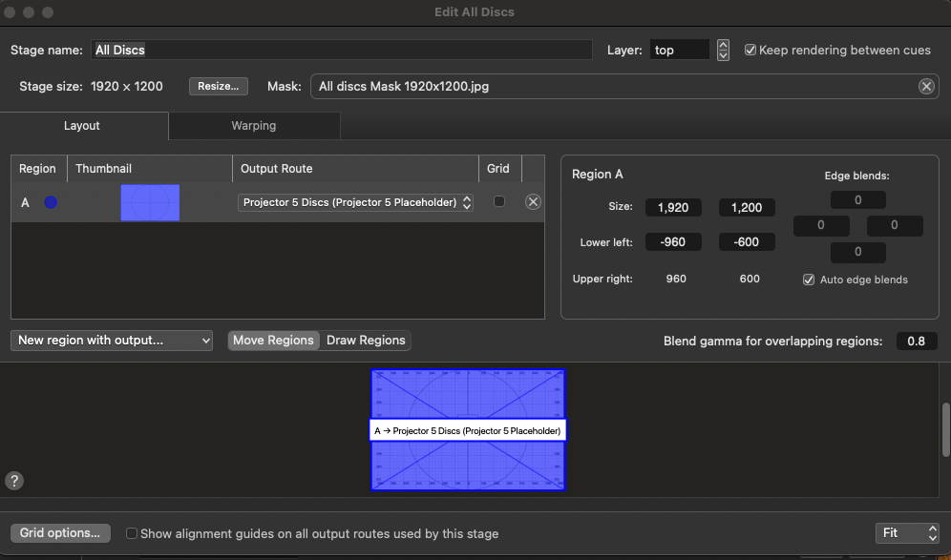Click the blue Region A color dot

pyautogui.click(x=50, y=202)
